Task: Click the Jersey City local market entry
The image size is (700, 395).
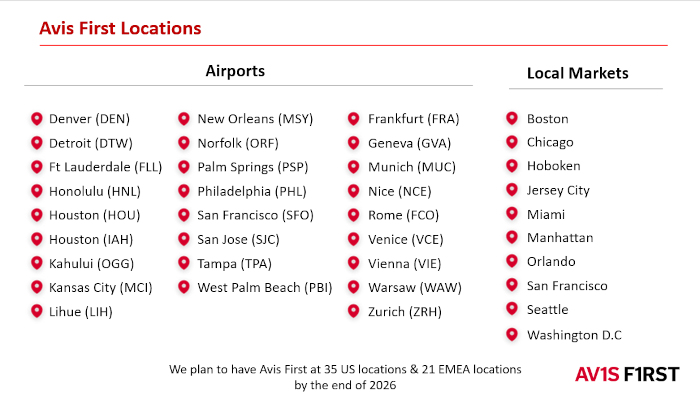Action: click(558, 191)
